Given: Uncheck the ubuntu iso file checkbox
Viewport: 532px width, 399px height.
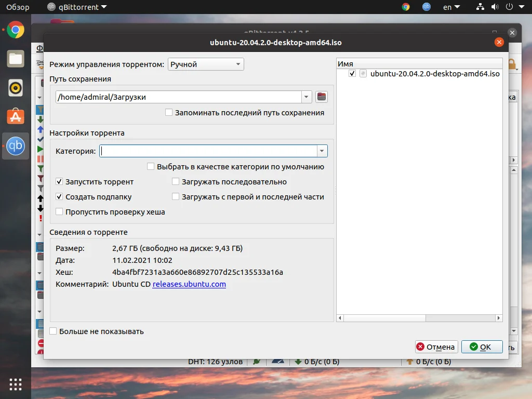Looking at the screenshot, I should [x=352, y=73].
